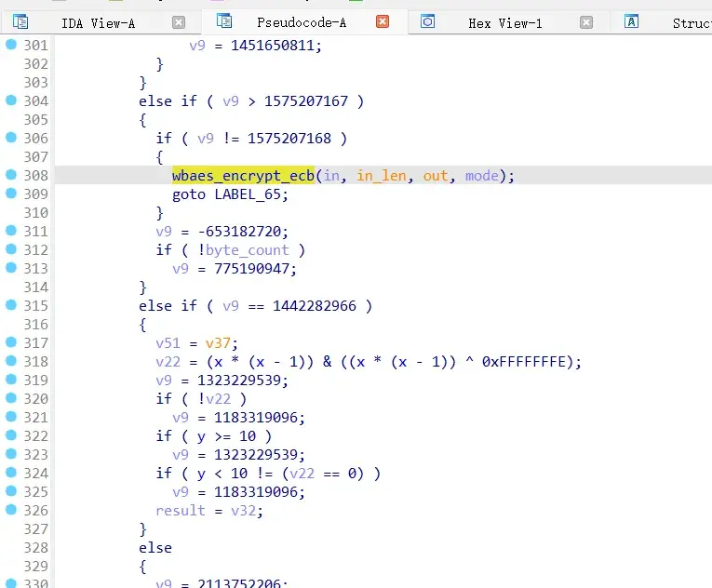712x588 pixels.
Task: Click the wbaes_encrypt_ecb function name
Action: [243, 176]
